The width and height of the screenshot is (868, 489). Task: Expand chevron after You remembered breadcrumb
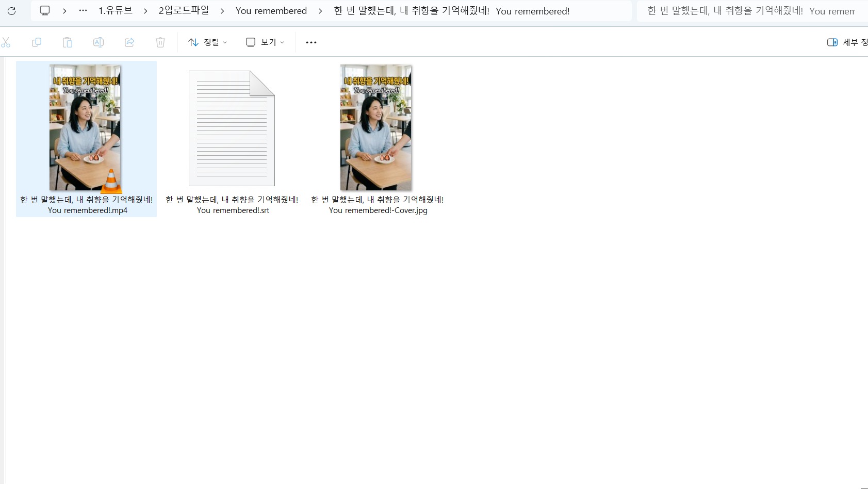320,11
